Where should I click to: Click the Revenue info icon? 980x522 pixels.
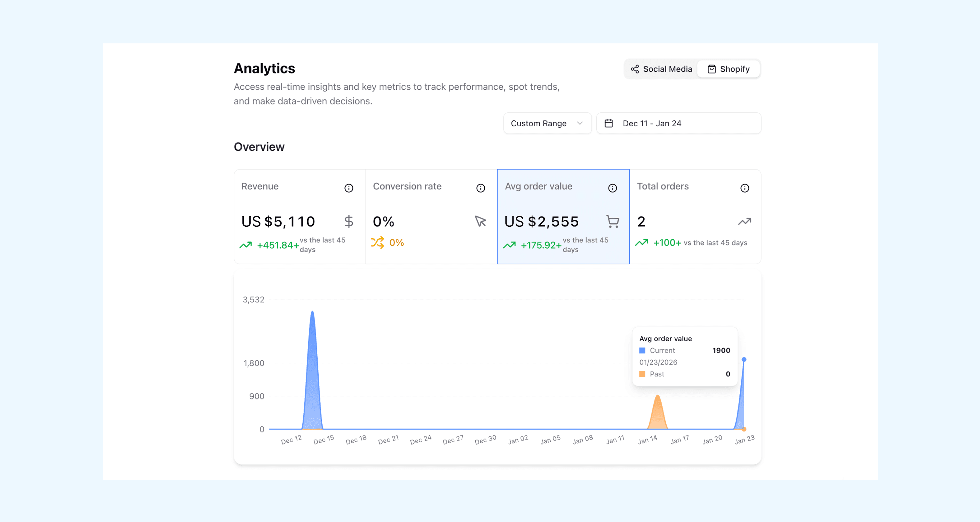[x=349, y=188]
